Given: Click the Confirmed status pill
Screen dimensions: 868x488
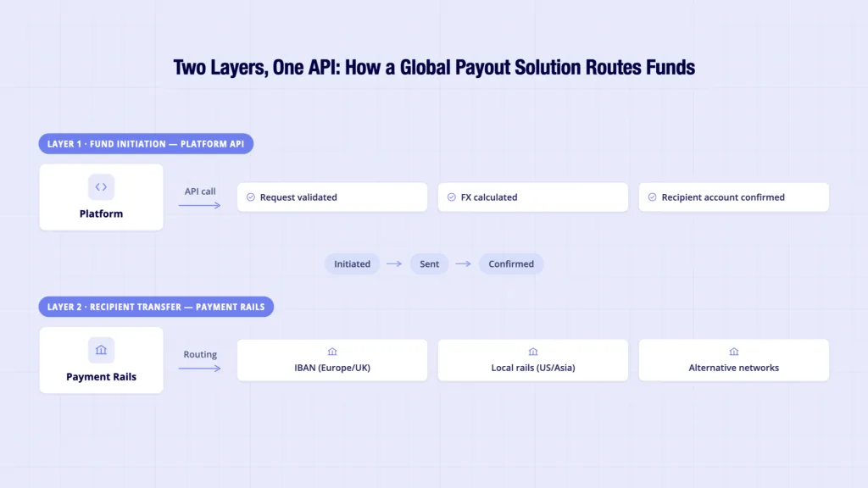Looking at the screenshot, I should (x=511, y=264).
